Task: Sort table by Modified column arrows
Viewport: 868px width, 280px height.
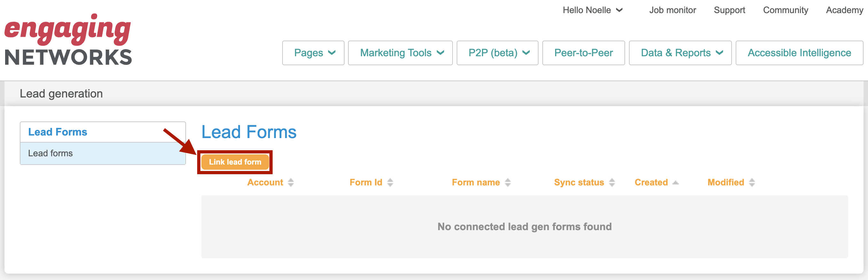Action: coord(751,182)
